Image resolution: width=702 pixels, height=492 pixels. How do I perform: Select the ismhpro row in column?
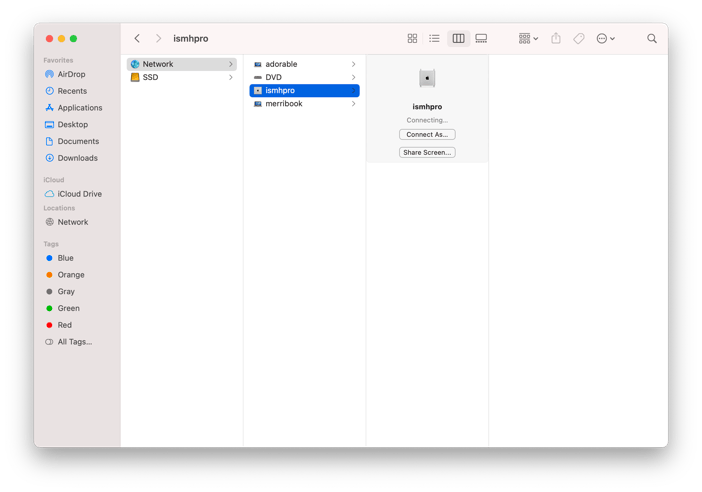(x=304, y=90)
